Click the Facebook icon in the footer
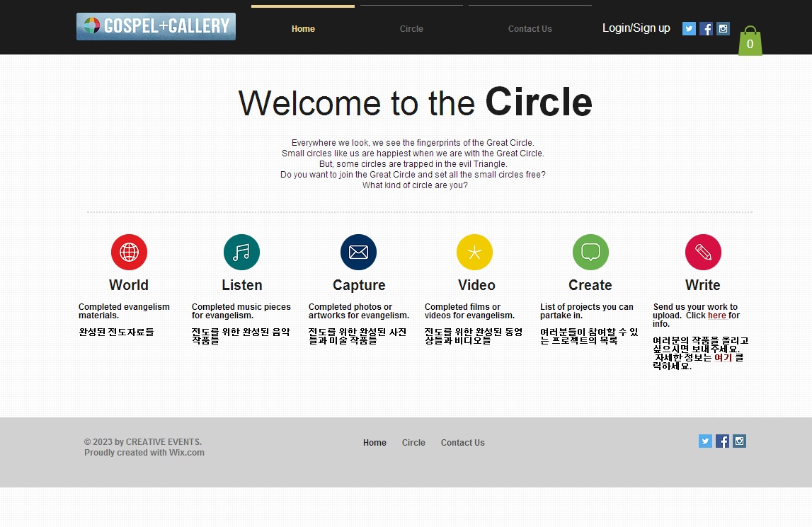The image size is (812, 527). click(x=722, y=441)
